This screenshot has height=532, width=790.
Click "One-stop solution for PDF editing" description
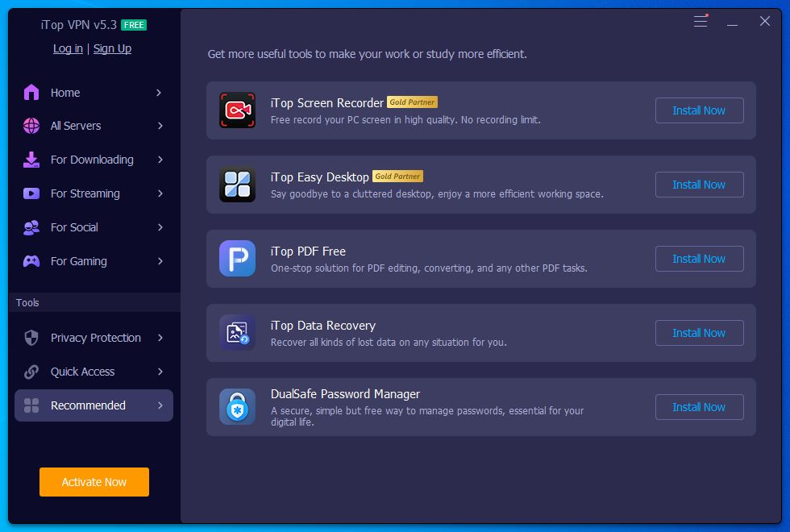[429, 268]
